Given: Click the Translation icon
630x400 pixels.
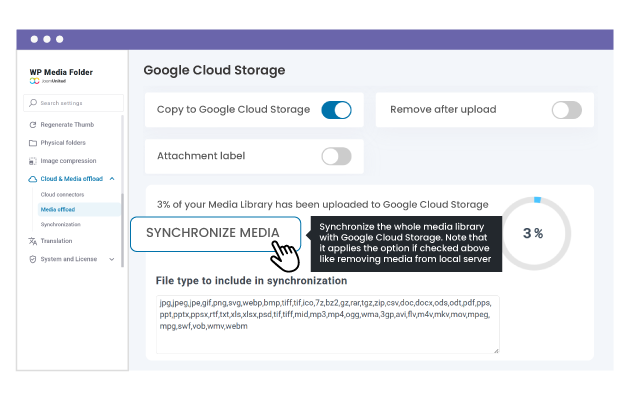Looking at the screenshot, I should [33, 241].
